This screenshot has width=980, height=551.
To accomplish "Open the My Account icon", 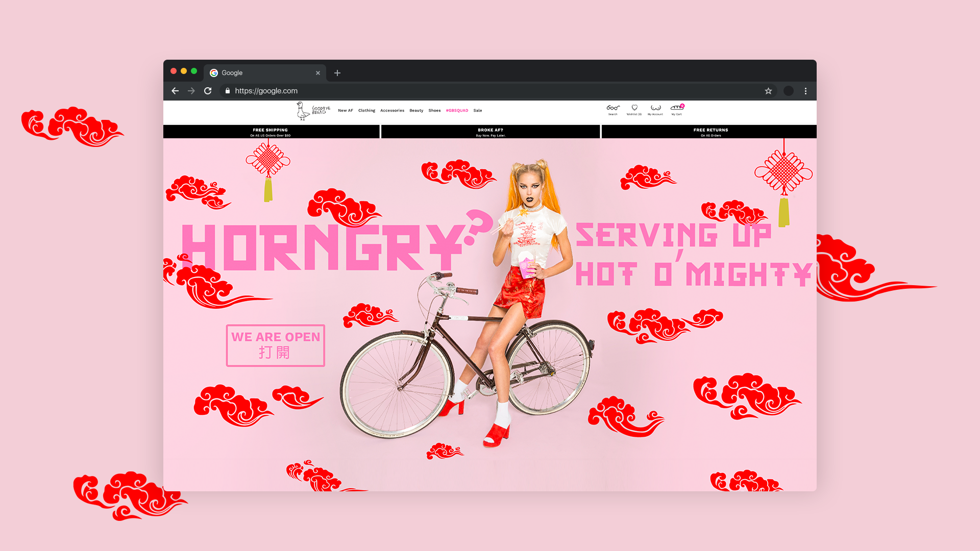I will [655, 108].
